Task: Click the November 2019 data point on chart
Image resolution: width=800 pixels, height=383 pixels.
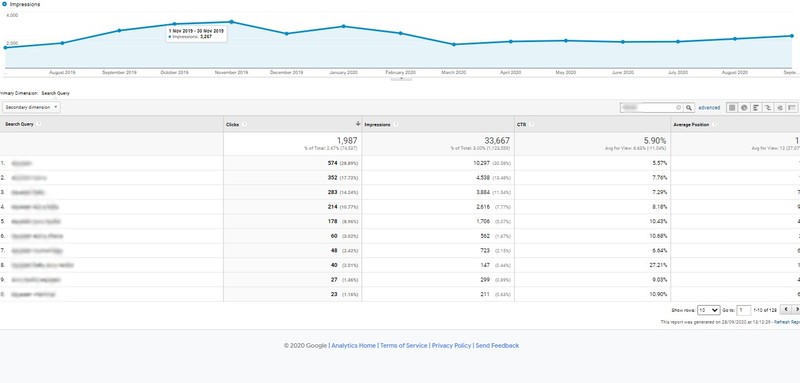Action: click(232, 22)
